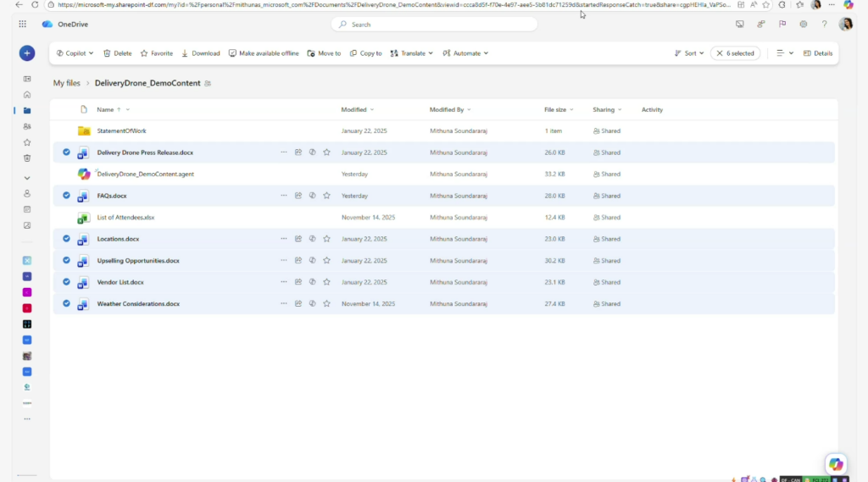The width and height of the screenshot is (868, 482).
Task: Open the app launcher waffle icon
Action: point(22,25)
